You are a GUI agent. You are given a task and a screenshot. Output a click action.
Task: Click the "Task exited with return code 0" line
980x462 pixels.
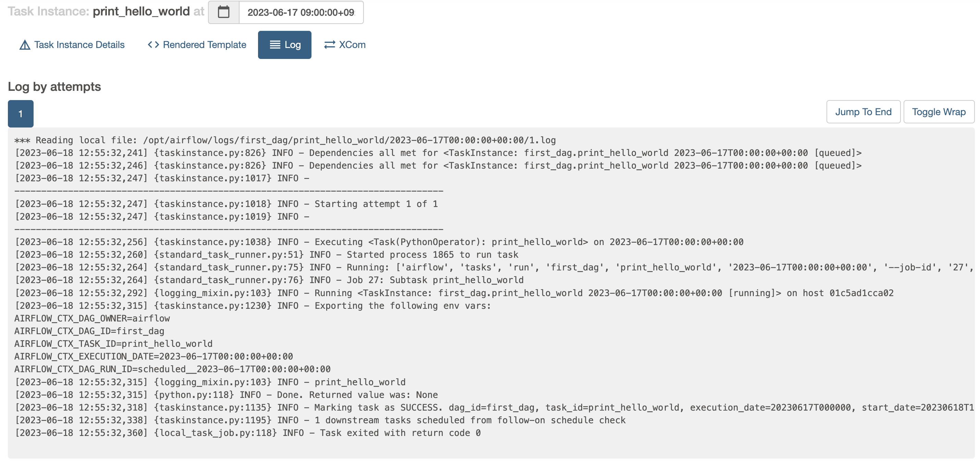coord(248,433)
